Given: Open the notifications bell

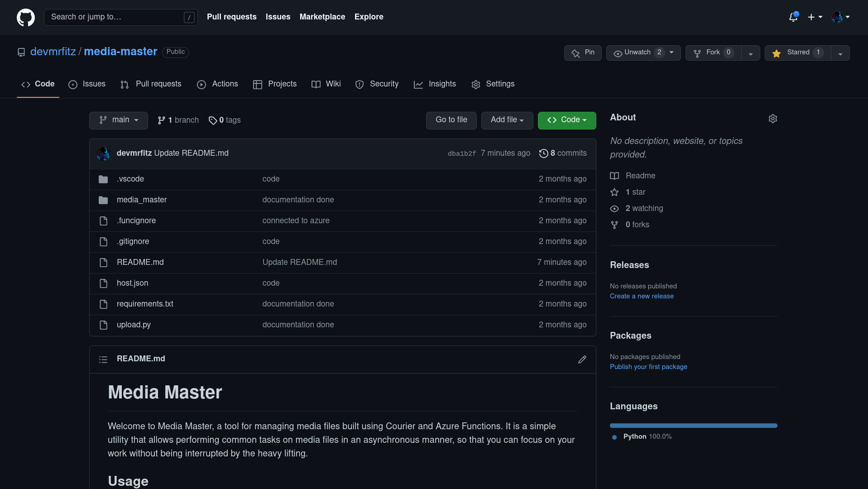Looking at the screenshot, I should pyautogui.click(x=793, y=17).
